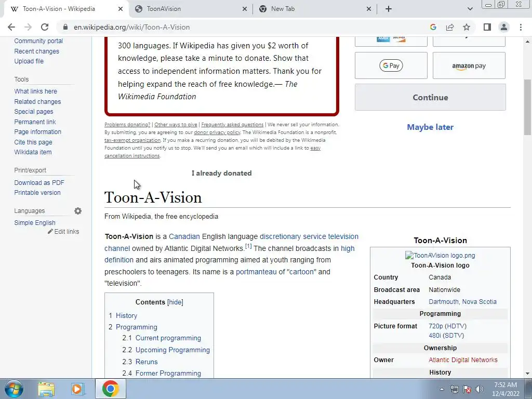
Task: Open Frequently asked questions link
Action: 232,125
